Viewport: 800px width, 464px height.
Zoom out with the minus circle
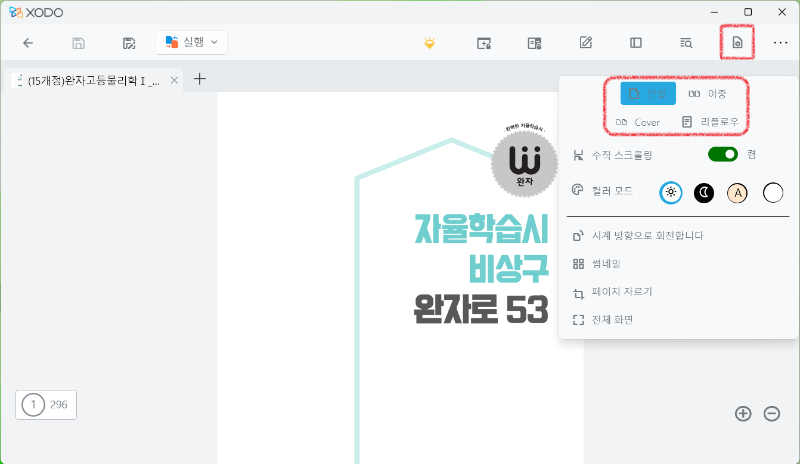[x=772, y=413]
